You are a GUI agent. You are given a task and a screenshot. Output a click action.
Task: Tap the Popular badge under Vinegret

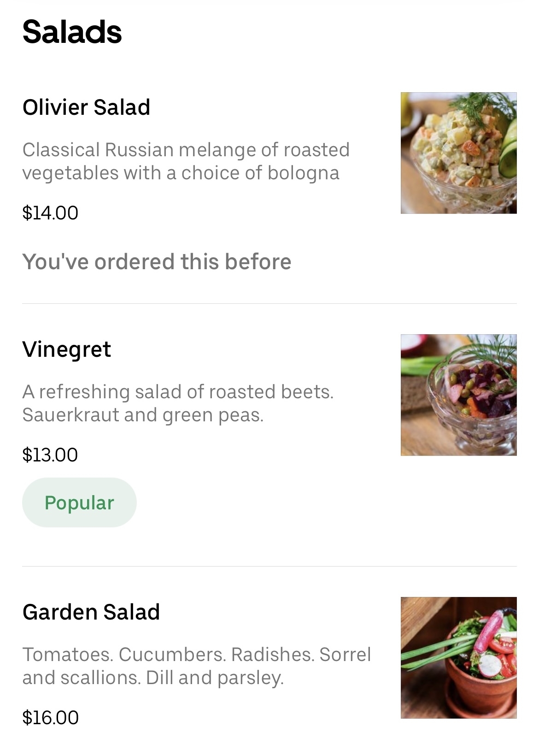click(79, 502)
